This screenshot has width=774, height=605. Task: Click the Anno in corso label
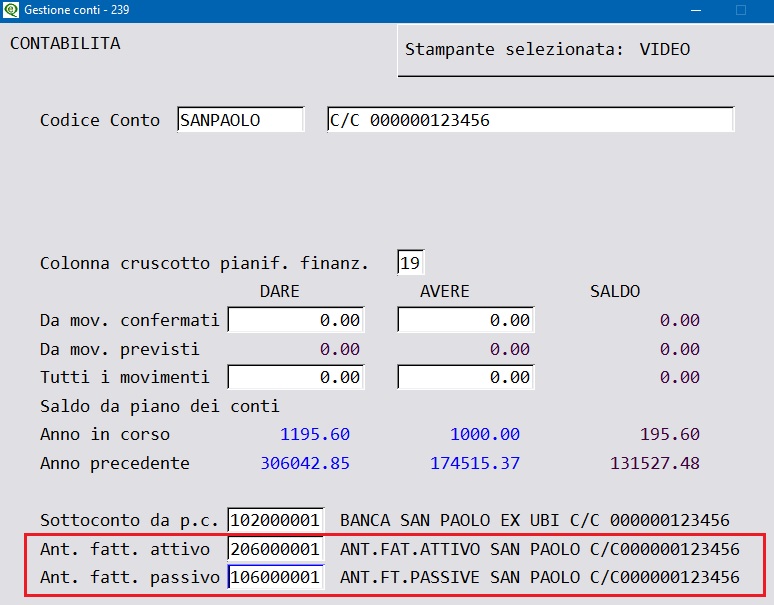[x=105, y=434]
